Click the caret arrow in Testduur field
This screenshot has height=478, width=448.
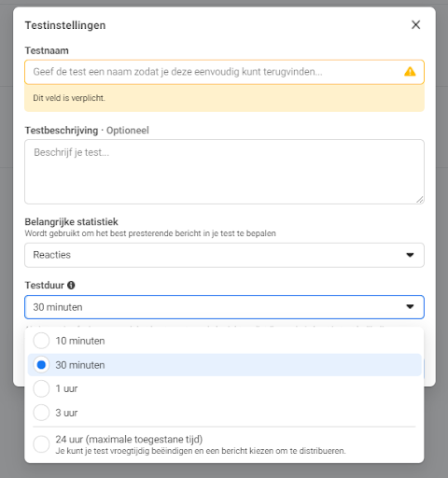pos(410,307)
